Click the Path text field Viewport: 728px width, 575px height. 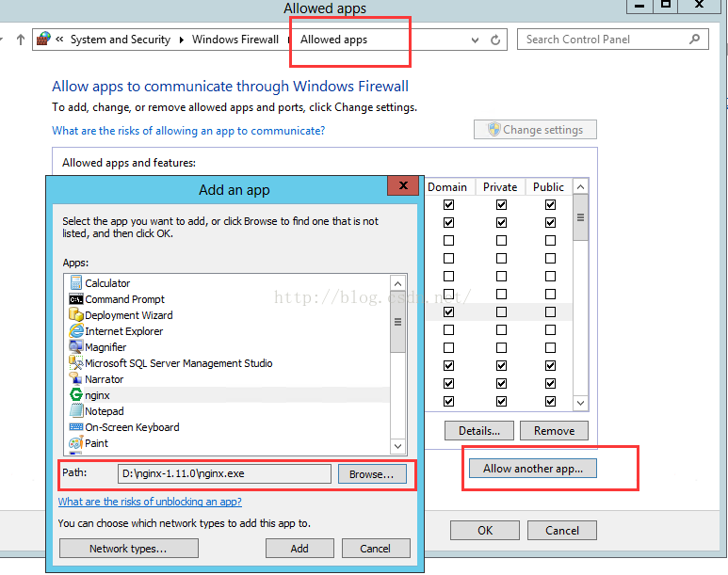pyautogui.click(x=224, y=473)
